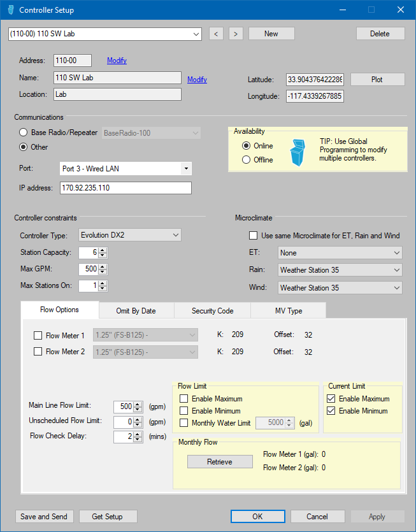This screenshot has width=416, height=532.
Task: Switch to the Flow Options tab
Action: click(60, 310)
